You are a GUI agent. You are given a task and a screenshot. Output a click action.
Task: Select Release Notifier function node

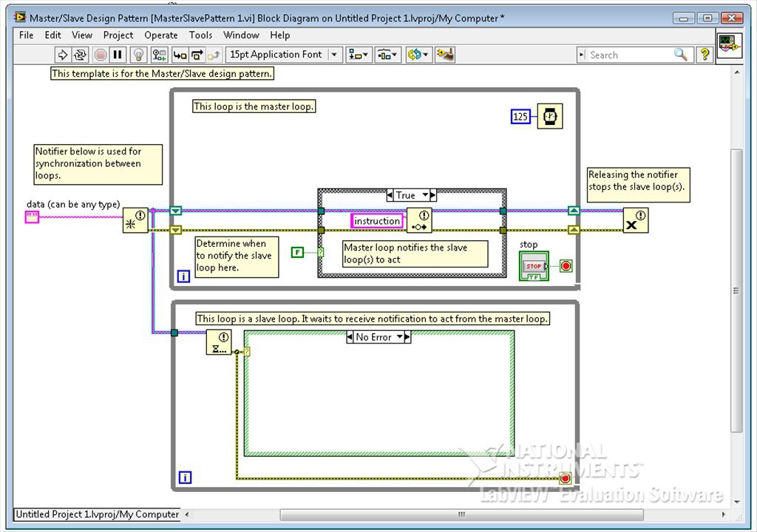click(x=635, y=220)
